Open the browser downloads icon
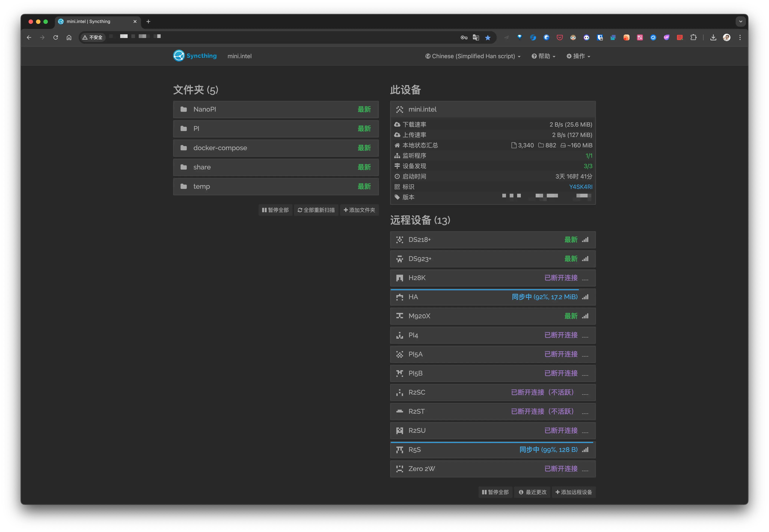The height and width of the screenshot is (532, 769). 713,38
